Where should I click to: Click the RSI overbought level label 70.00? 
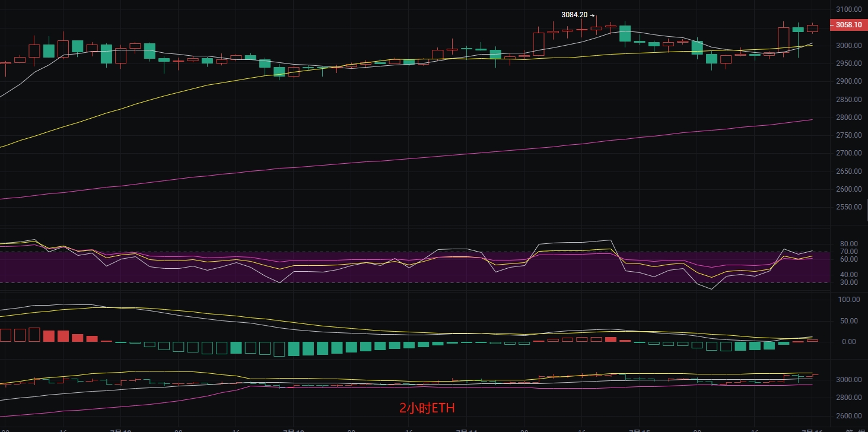coord(848,252)
